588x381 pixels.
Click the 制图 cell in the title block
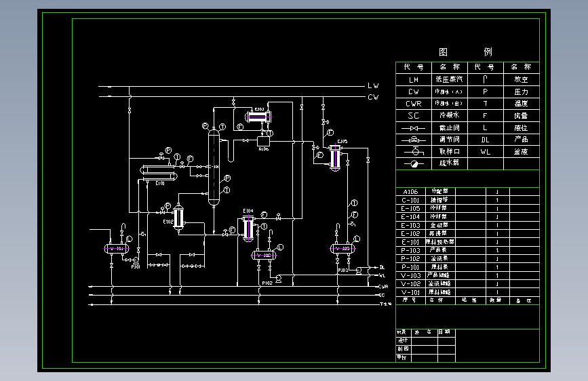[404, 349]
